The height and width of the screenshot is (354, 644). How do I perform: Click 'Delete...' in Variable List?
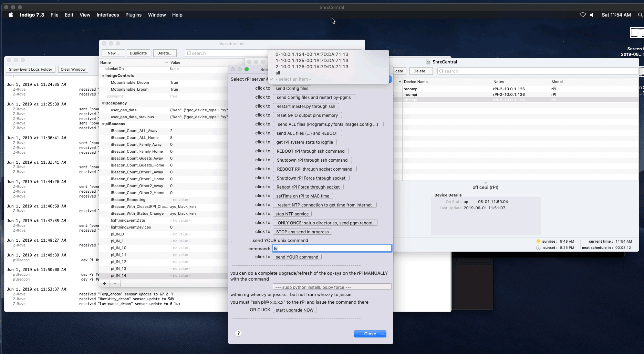click(x=165, y=53)
